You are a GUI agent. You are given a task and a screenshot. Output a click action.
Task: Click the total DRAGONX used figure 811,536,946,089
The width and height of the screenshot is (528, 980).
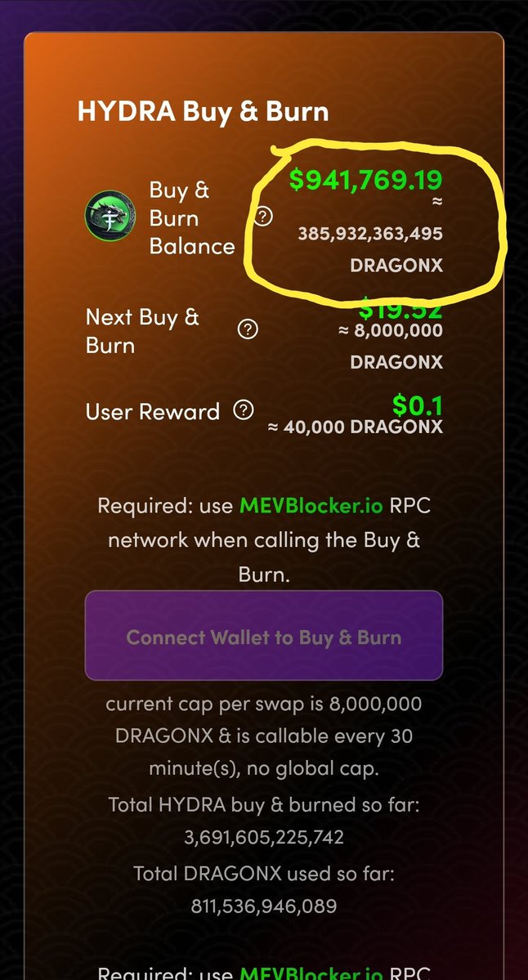[x=264, y=906]
